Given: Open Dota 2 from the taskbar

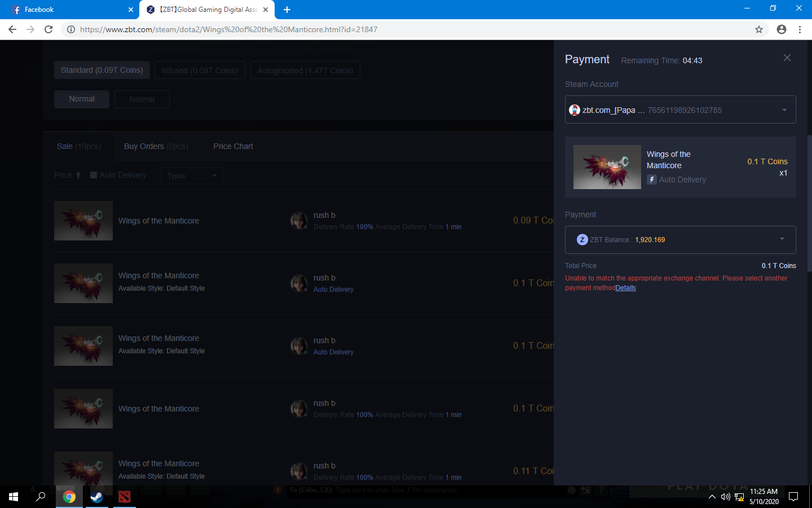Looking at the screenshot, I should coord(125,497).
